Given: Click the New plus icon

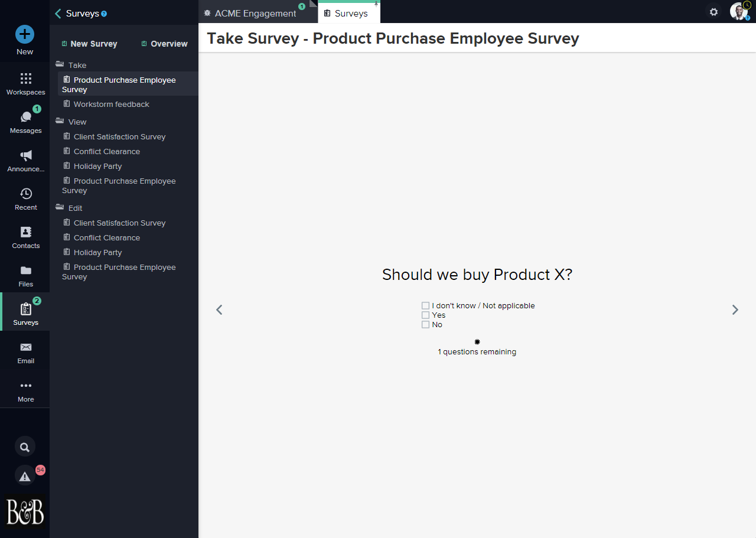Looking at the screenshot, I should (x=25, y=34).
